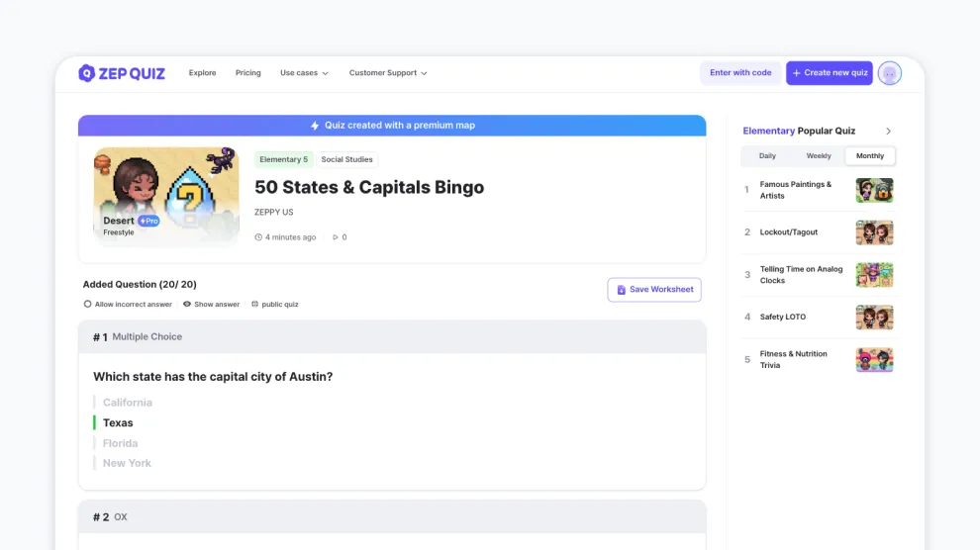This screenshot has height=550, width=980.
Task: Click the Pro badge on Desert map
Action: tap(148, 221)
